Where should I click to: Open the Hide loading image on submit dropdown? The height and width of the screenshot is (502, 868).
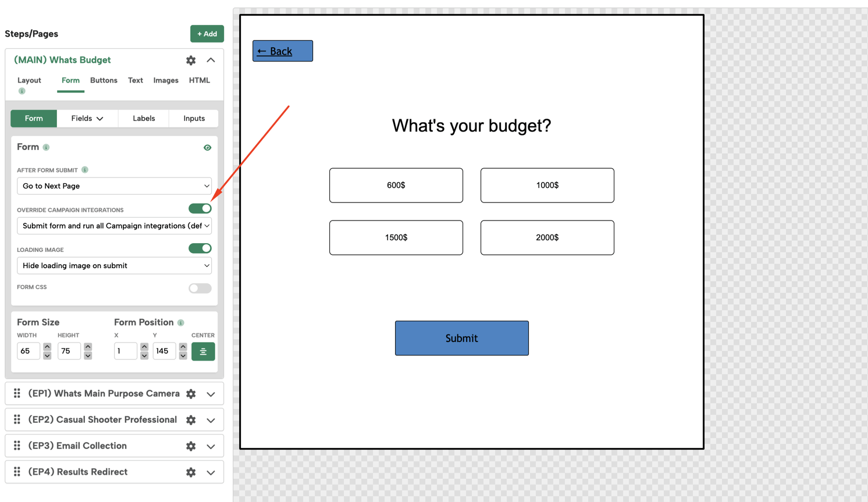(114, 266)
